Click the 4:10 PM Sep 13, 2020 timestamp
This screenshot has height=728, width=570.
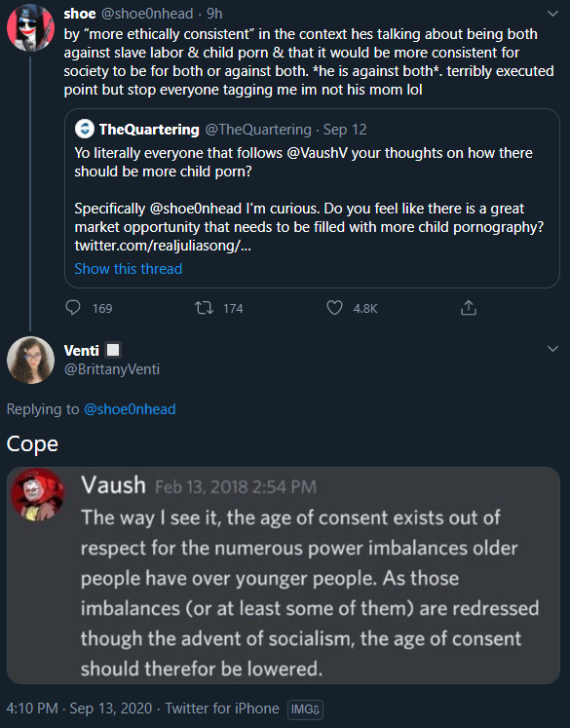pos(79,709)
